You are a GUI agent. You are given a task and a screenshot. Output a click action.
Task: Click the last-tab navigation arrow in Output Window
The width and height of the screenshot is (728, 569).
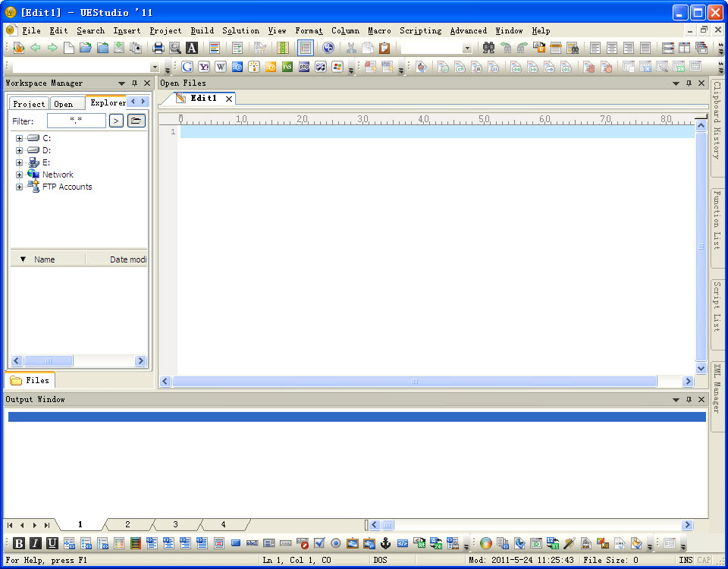tap(47, 525)
